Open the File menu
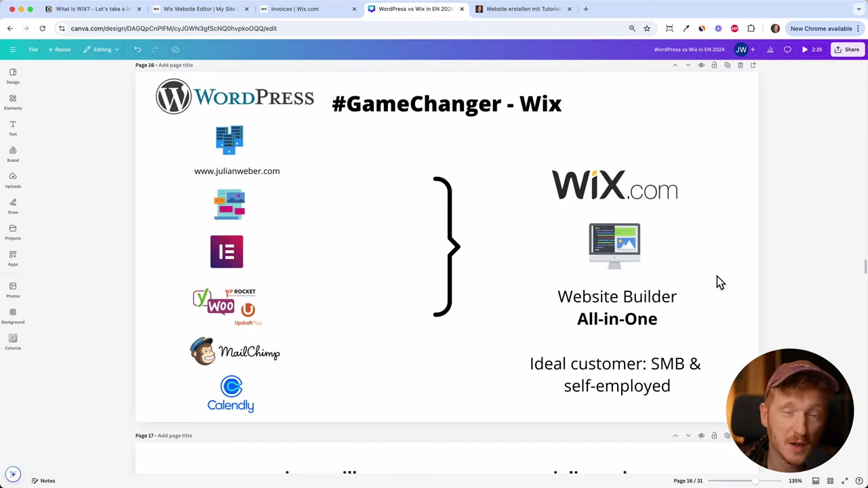 pyautogui.click(x=33, y=49)
